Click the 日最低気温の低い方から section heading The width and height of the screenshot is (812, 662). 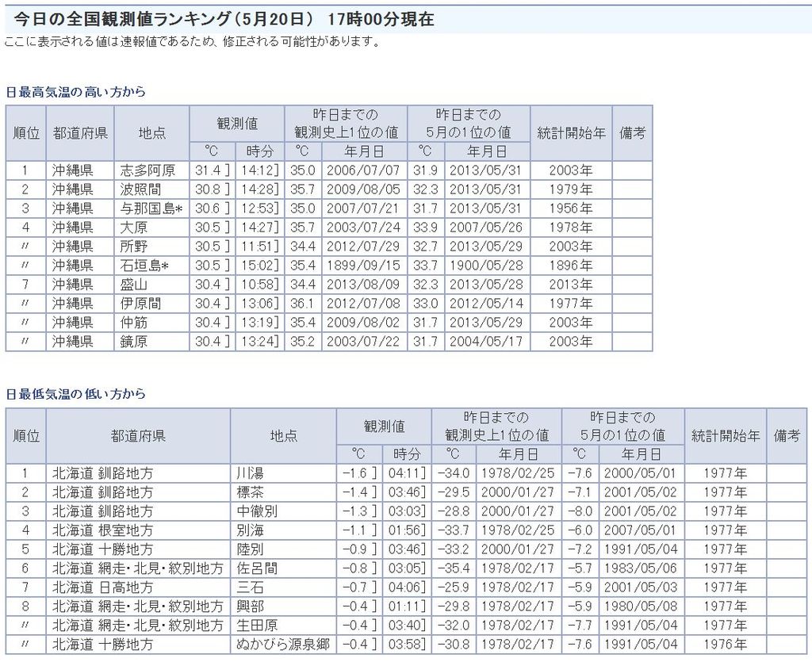click(x=76, y=394)
